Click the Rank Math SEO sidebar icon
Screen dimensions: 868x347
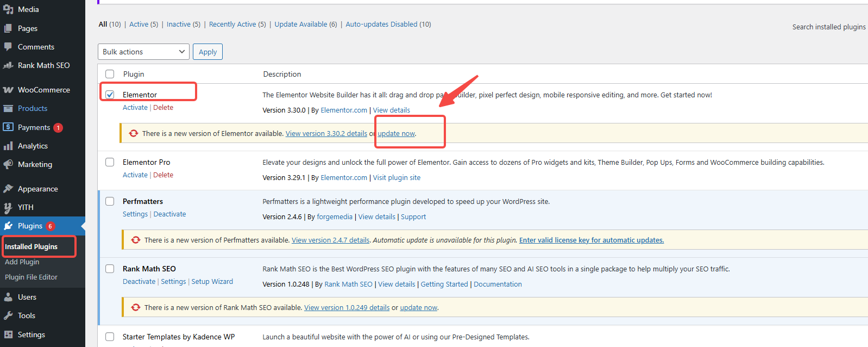[8, 65]
